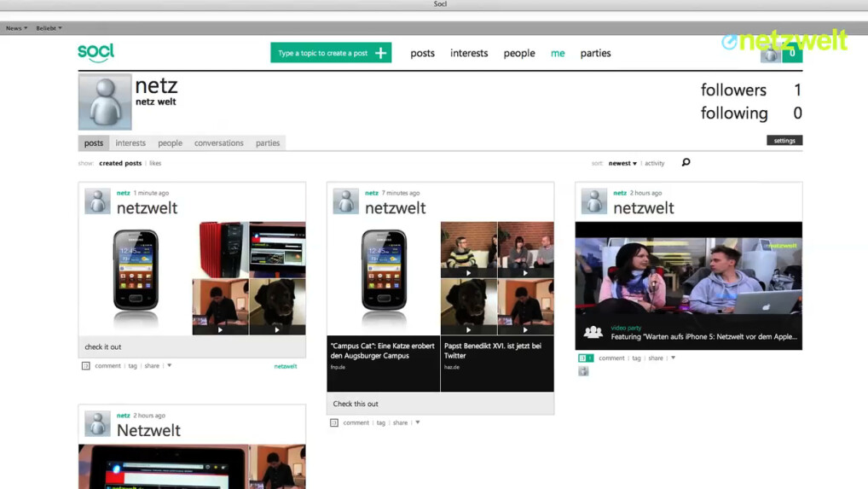The height and width of the screenshot is (489, 868).
Task: Switch to the conversations profile tab
Action: pos(218,143)
